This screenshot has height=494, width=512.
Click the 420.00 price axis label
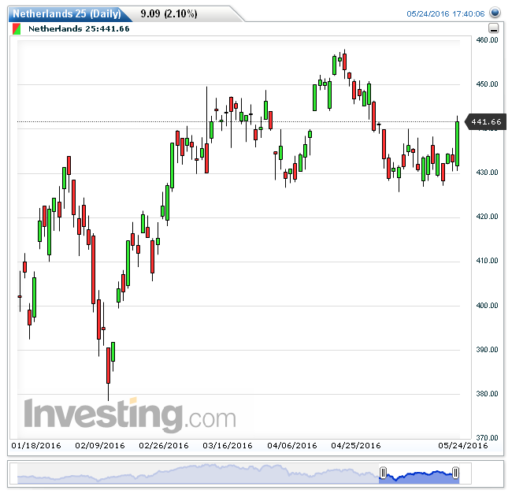[487, 217]
